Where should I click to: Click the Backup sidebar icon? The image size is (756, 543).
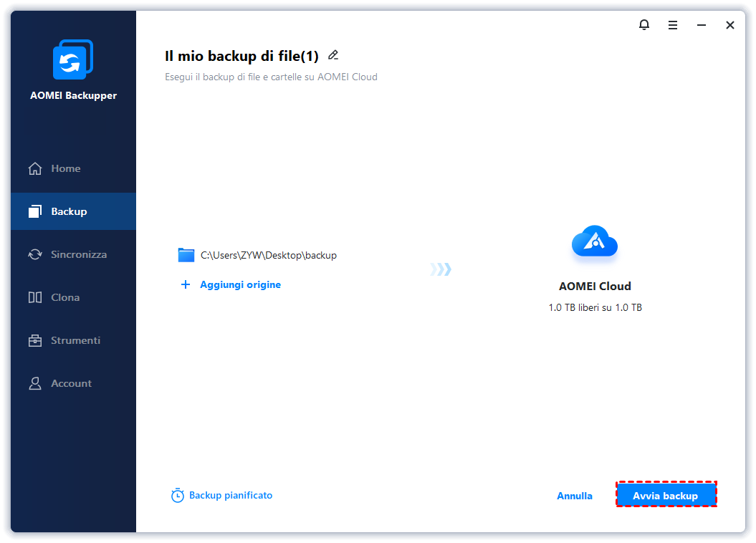(34, 211)
